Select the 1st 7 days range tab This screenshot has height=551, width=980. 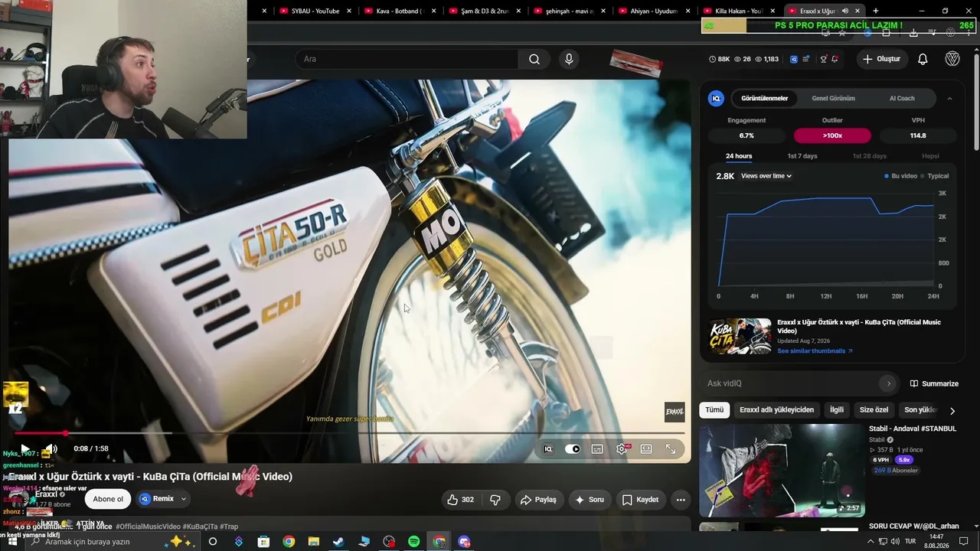tap(802, 156)
